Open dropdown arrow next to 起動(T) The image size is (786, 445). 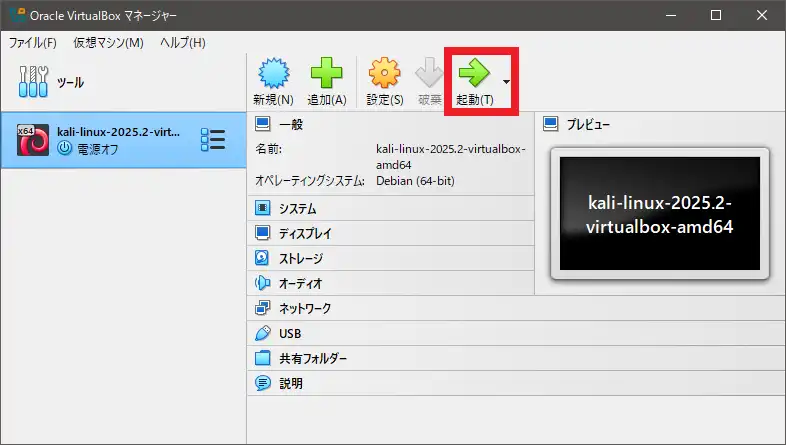click(506, 82)
